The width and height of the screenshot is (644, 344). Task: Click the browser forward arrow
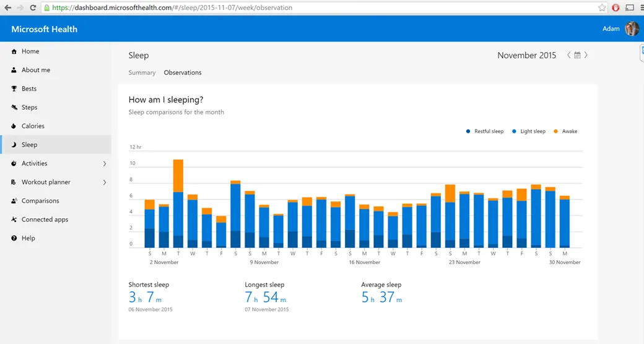coord(20,7)
